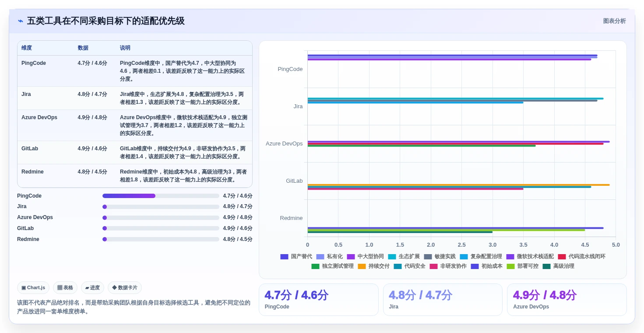
Task: Select the Jira table row name
Action: pos(26,94)
